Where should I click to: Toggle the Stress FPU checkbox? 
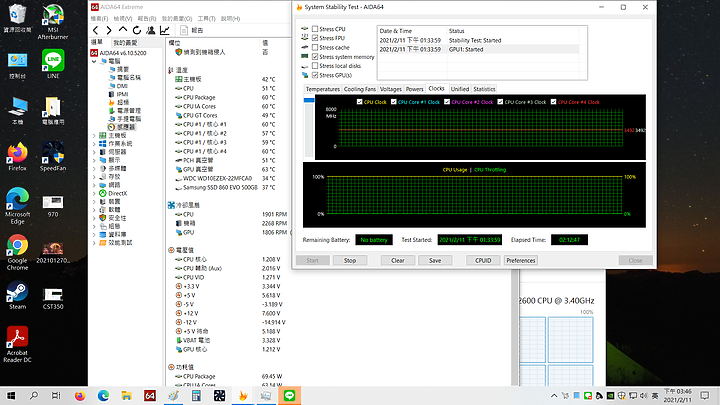point(315,38)
